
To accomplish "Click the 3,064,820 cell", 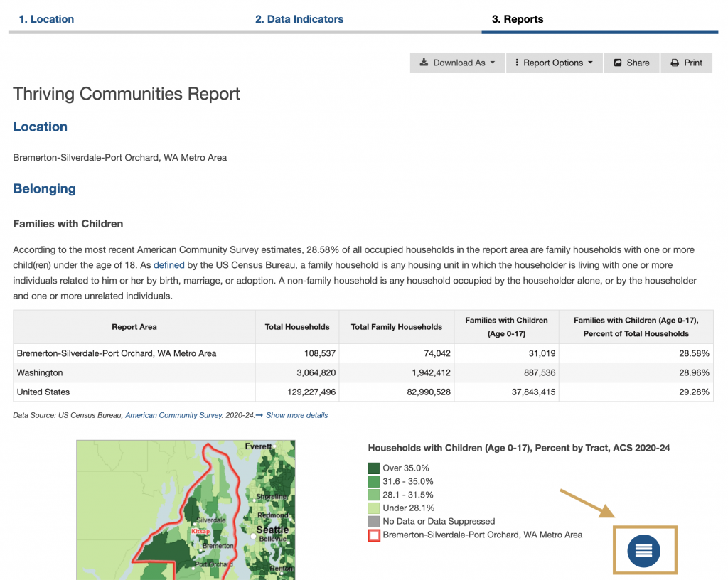I will pyautogui.click(x=297, y=372).
